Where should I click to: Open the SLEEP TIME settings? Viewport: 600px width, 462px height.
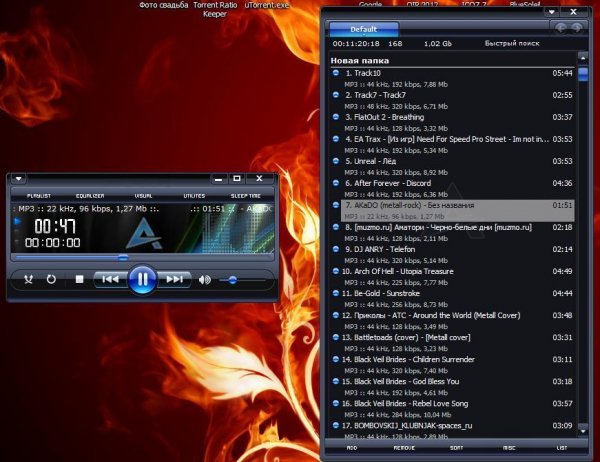[246, 196]
